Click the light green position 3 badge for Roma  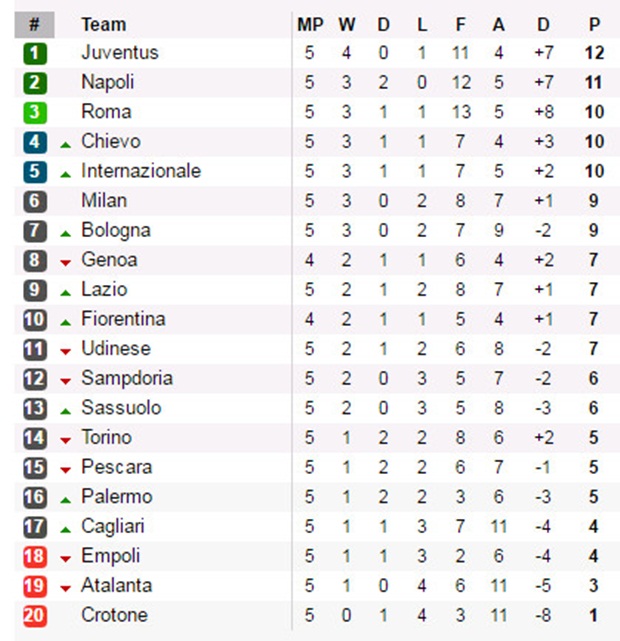(35, 112)
